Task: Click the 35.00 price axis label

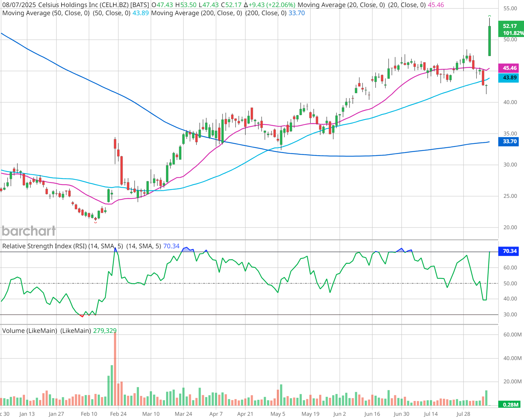Action: [x=510, y=134]
